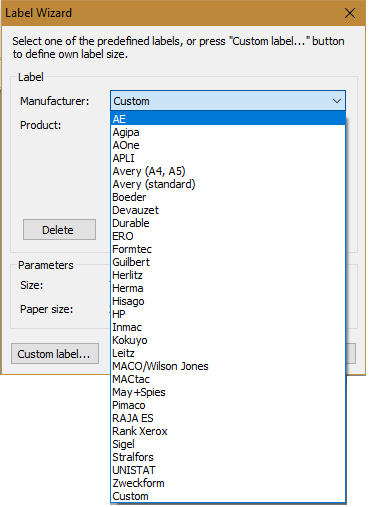
Task: Select Guilbert from the list
Action: tap(228, 262)
